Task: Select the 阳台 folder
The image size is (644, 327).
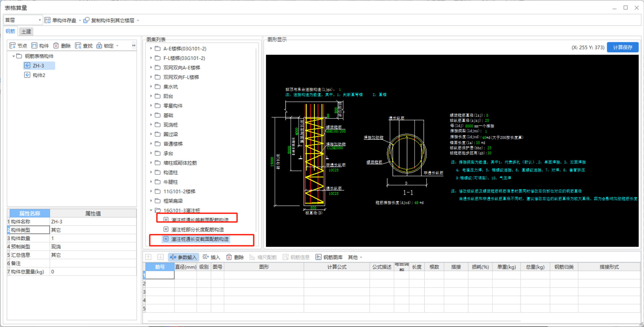Action: [168, 96]
